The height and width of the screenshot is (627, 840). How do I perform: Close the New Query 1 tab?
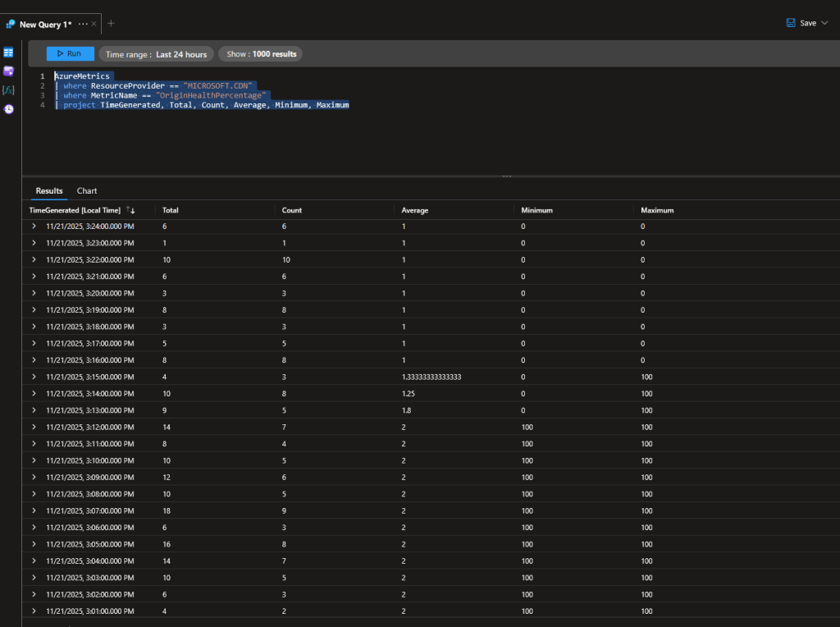[x=94, y=24]
